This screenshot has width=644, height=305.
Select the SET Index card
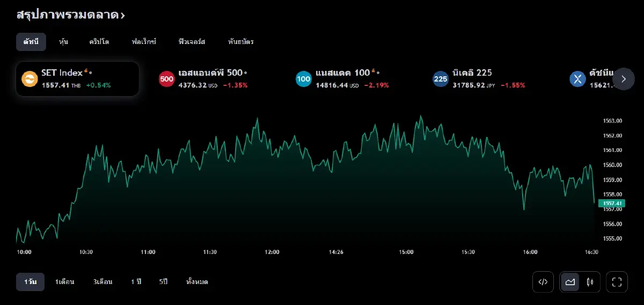[x=78, y=79]
